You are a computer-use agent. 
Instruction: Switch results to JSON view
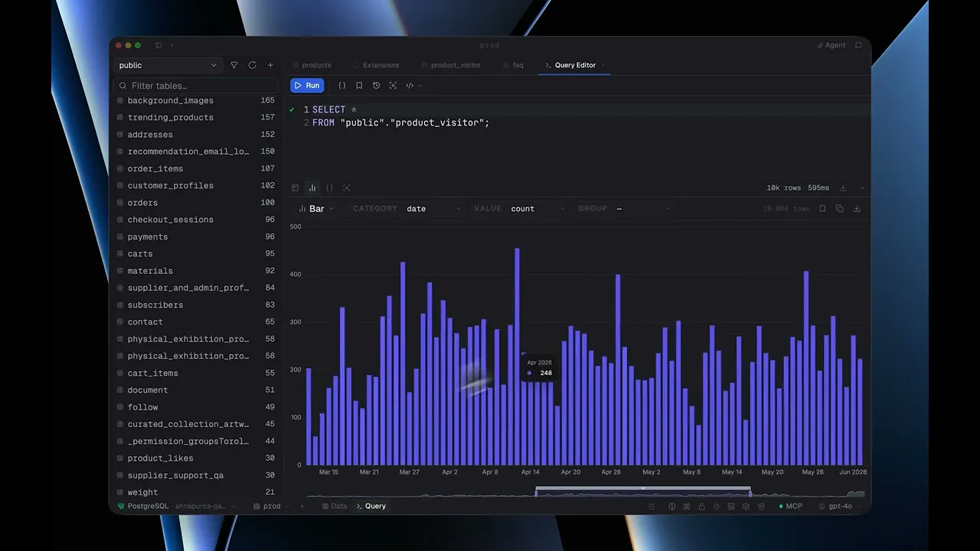[x=329, y=187]
